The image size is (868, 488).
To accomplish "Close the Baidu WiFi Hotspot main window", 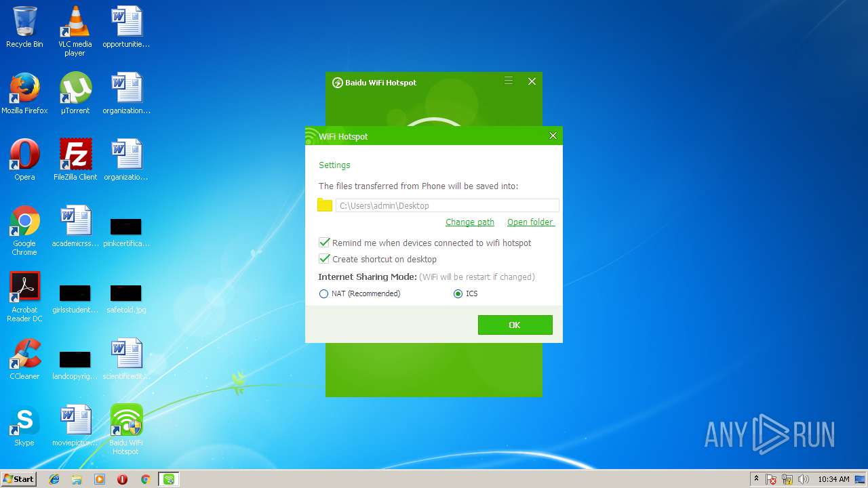I will [x=532, y=81].
